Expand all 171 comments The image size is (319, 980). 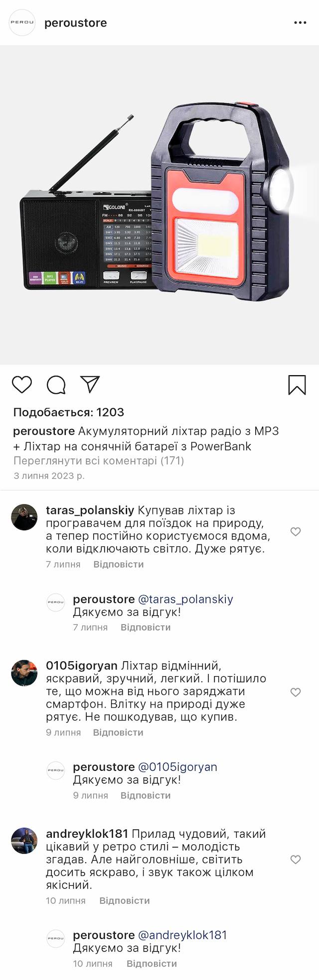click(99, 461)
